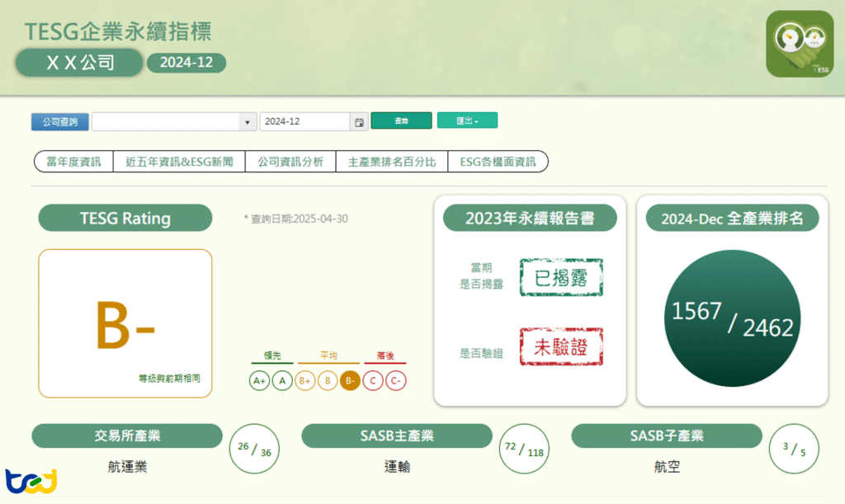The height and width of the screenshot is (504, 845).
Task: Open the company selection dropdown
Action: point(245,120)
